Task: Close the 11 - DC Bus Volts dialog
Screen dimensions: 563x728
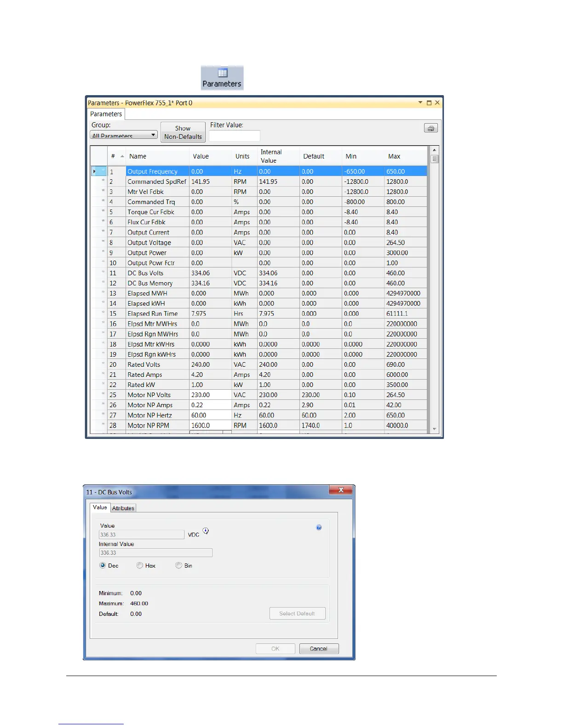Action: tap(341, 490)
